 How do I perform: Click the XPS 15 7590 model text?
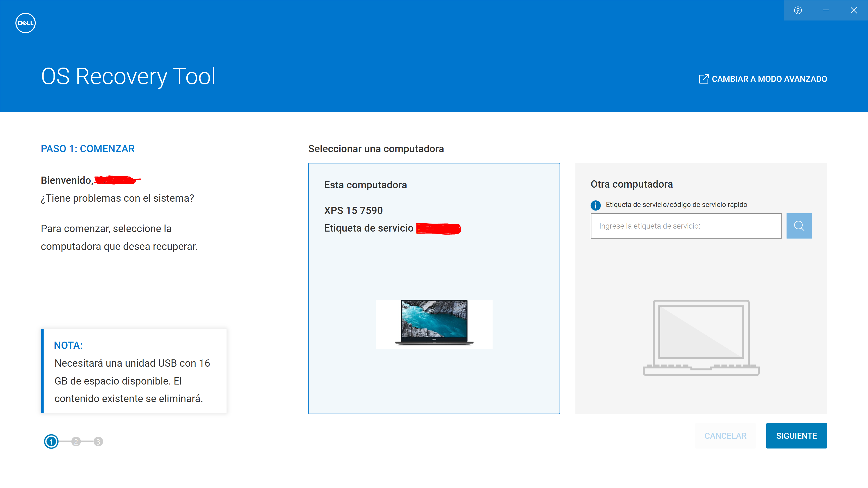click(x=353, y=210)
